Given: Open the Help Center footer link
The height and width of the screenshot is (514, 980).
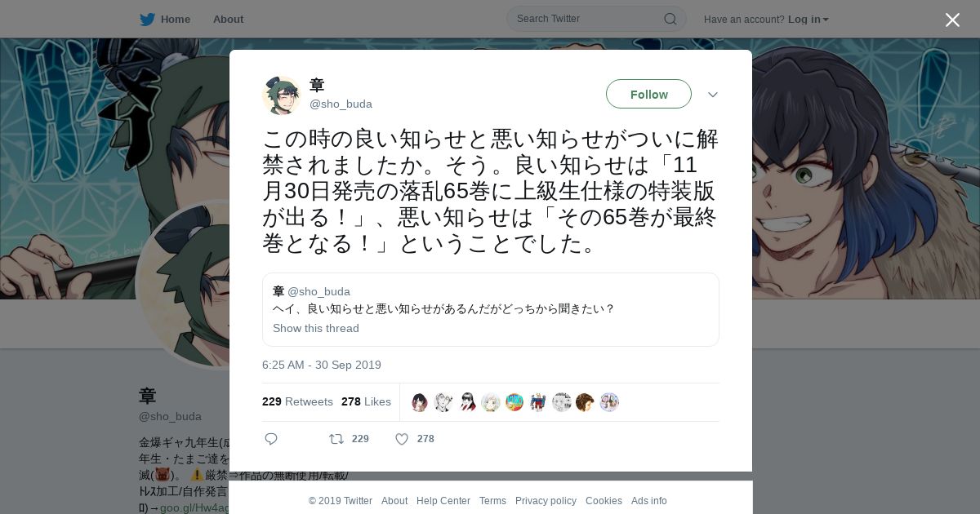Looking at the screenshot, I should 443,501.
